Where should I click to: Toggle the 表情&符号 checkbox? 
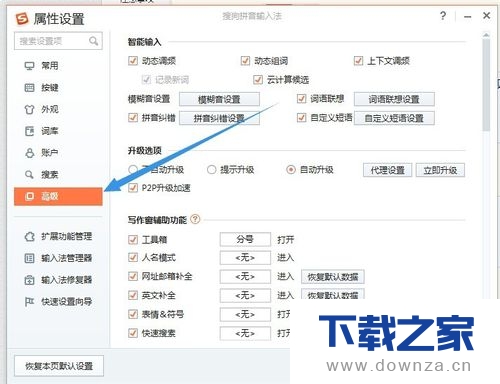[x=133, y=314]
